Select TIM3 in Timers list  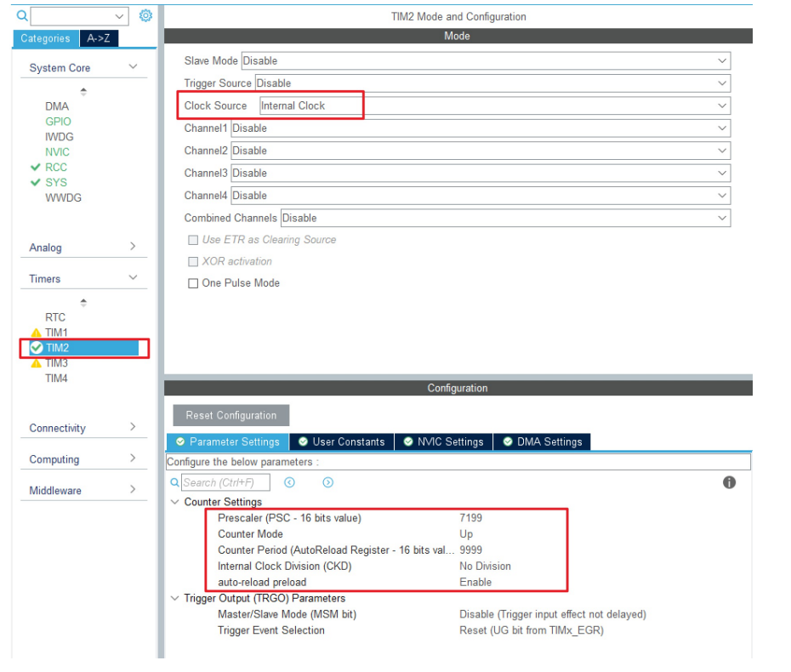(56, 363)
